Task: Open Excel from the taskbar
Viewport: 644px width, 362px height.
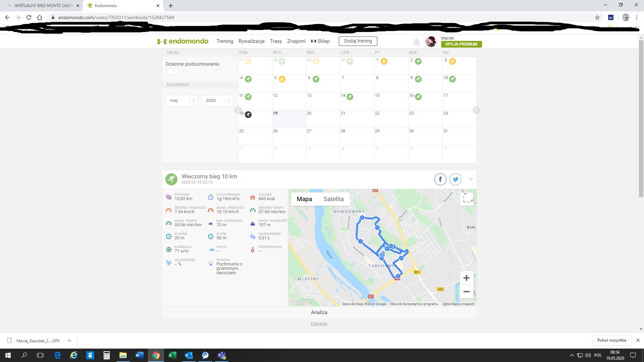Action: click(x=172, y=355)
